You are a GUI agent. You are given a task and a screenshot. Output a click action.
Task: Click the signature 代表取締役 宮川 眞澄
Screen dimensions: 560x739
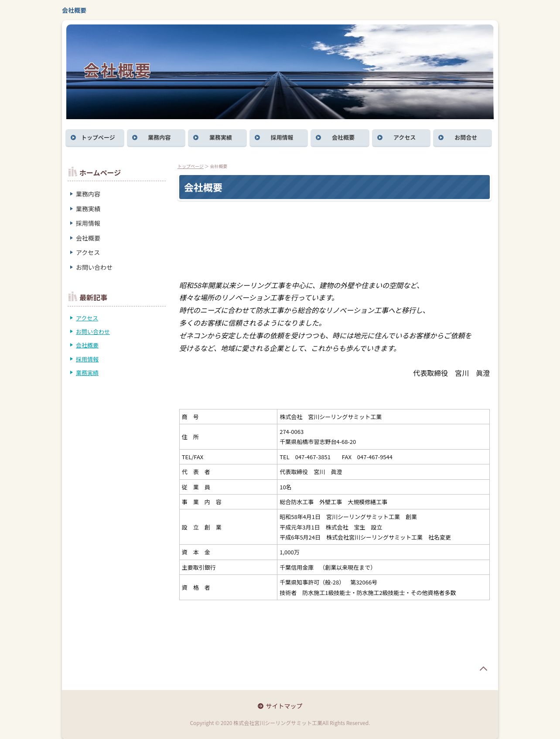tap(451, 373)
